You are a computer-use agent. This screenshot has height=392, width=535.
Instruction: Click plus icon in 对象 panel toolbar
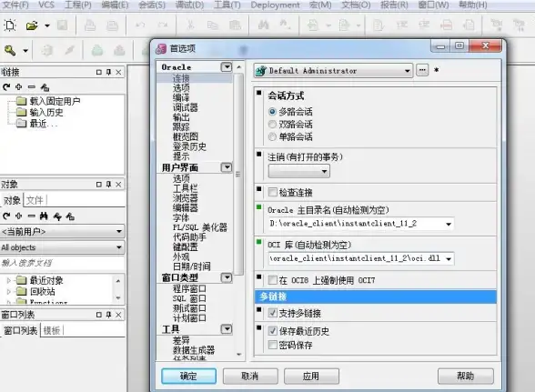pos(19,216)
